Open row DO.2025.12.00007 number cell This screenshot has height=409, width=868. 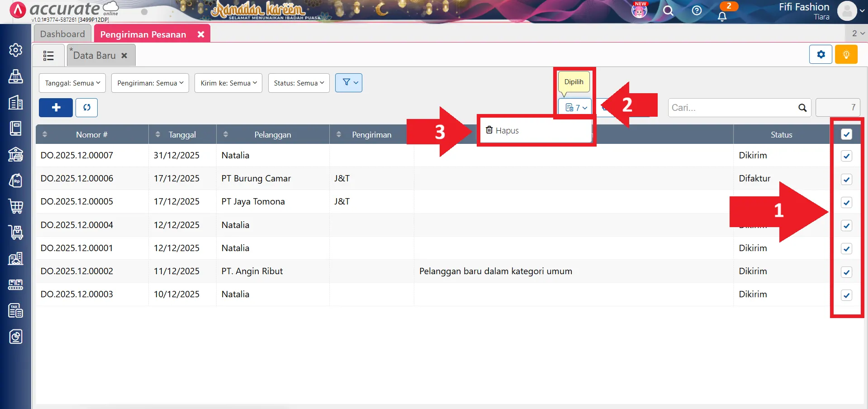(x=92, y=155)
